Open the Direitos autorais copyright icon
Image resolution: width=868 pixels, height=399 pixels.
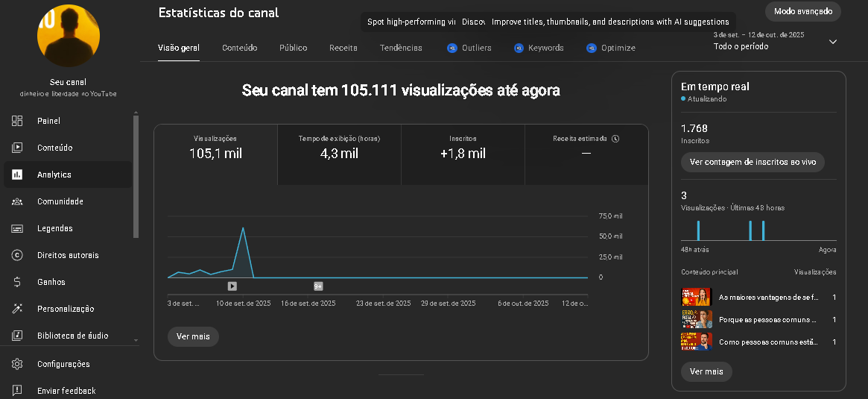coord(17,255)
